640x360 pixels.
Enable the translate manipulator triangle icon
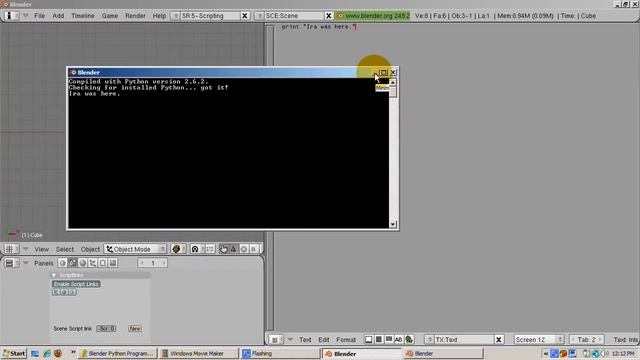point(233,249)
